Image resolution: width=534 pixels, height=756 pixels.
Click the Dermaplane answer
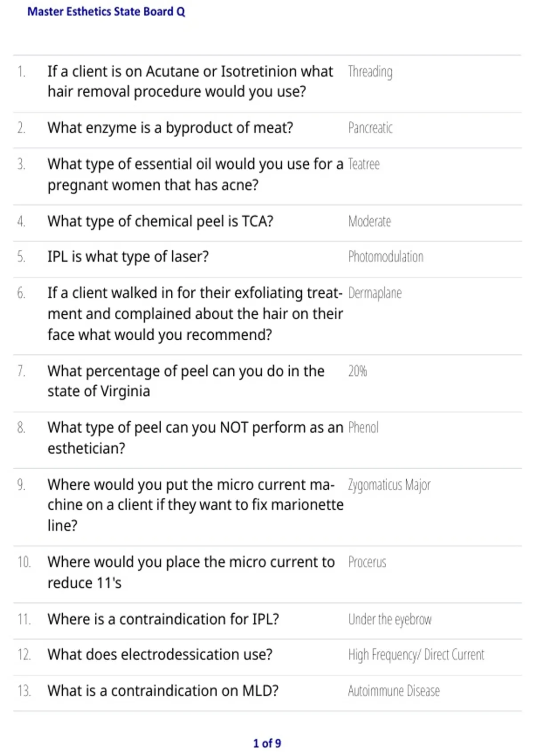[x=375, y=293]
